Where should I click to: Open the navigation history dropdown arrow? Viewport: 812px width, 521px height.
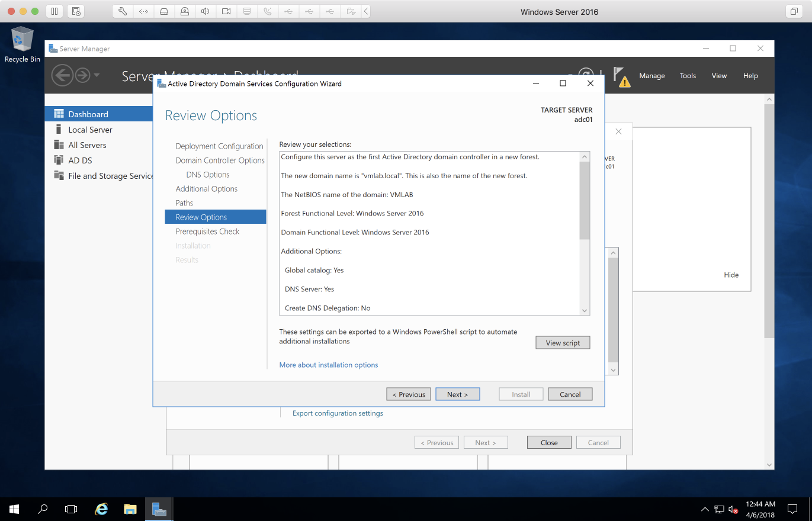point(97,75)
